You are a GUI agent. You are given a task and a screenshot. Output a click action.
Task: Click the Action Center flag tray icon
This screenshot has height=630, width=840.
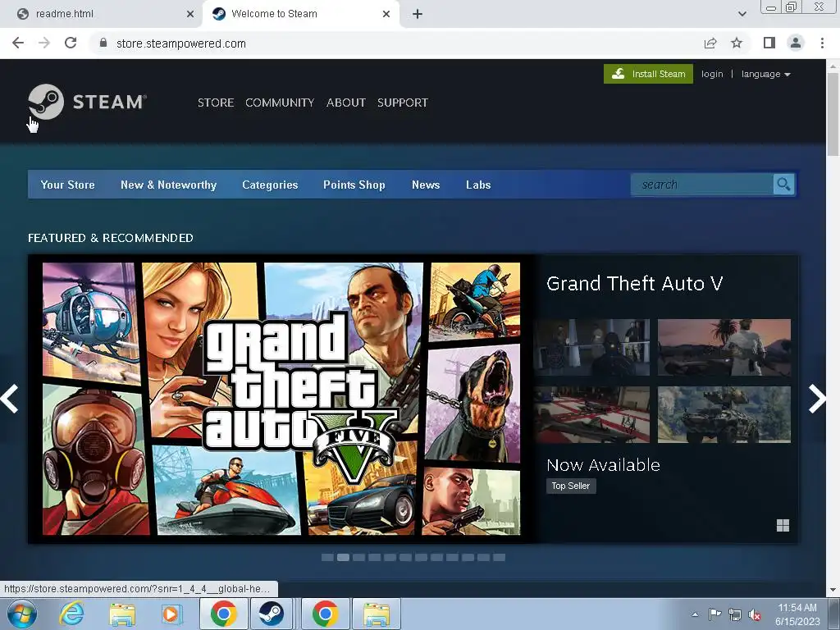coord(714,615)
